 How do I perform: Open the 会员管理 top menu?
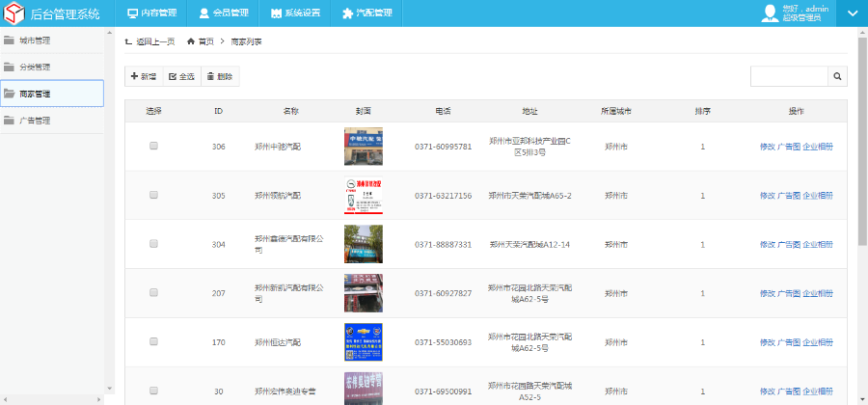pos(224,13)
